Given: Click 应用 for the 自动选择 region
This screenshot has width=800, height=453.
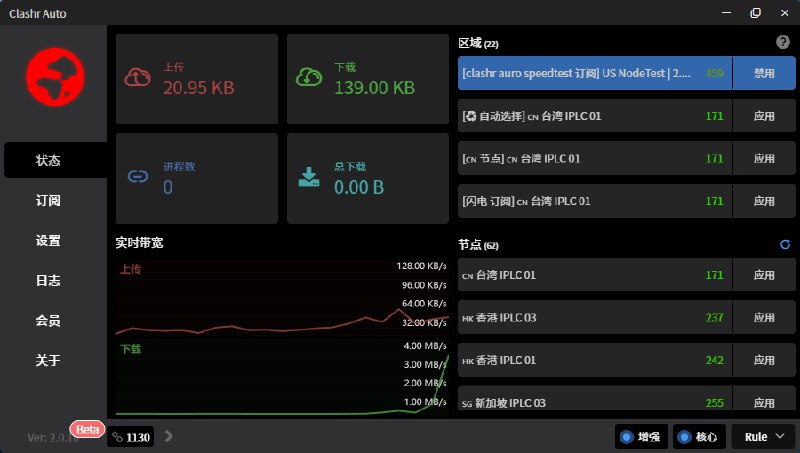Looking at the screenshot, I should 764,116.
